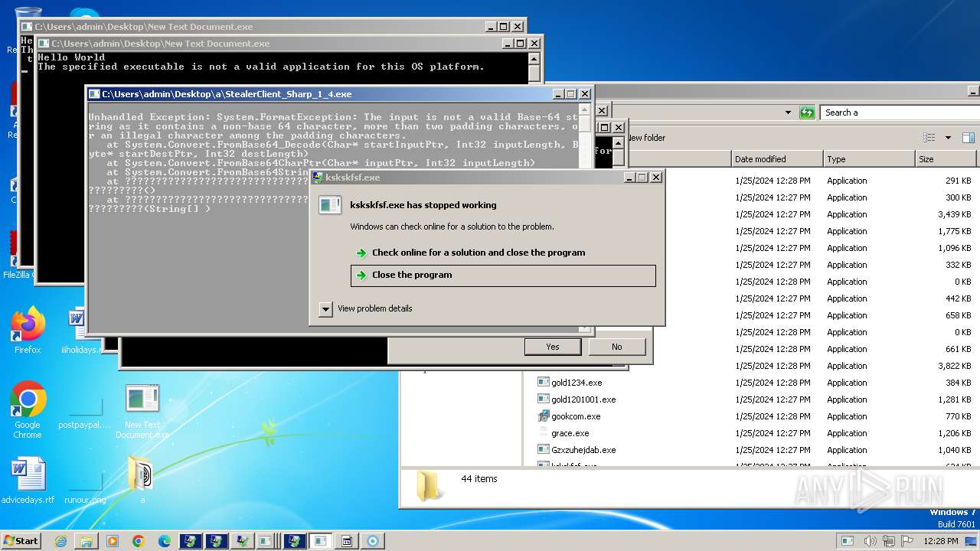Click kskskfsf.exe dialog title bar icon
The image size is (980, 551).
coord(318,178)
